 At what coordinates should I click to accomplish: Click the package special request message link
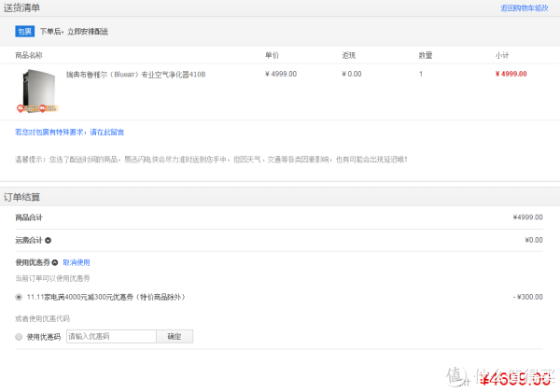click(x=69, y=133)
